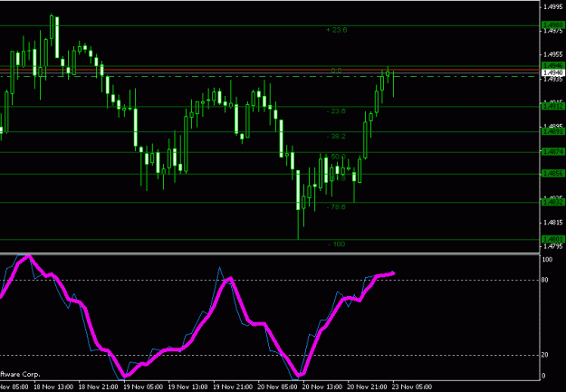Viewport: 566px width, 392px height.
Task: Click the 1.4795 price scale value
Action: [x=553, y=246]
